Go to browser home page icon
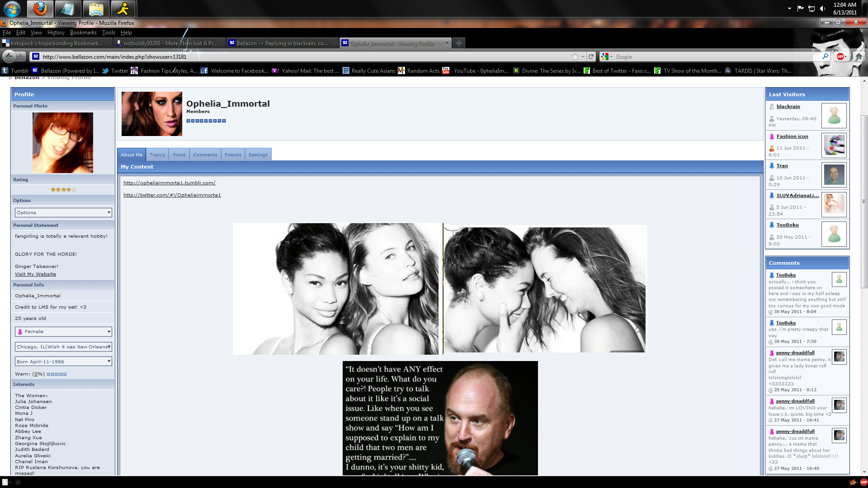 [x=859, y=56]
